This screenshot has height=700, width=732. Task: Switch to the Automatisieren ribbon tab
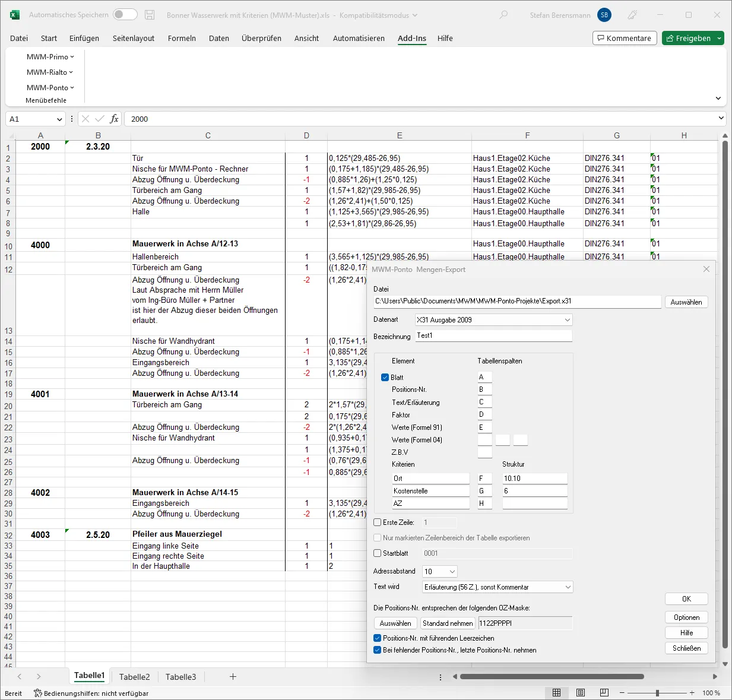point(359,38)
